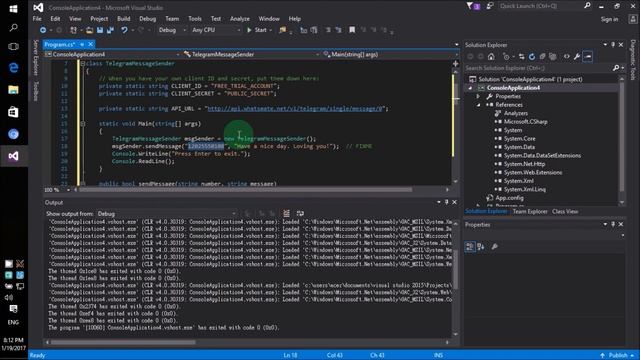Toggle Show All Files in Solution Explorer

click(x=553, y=57)
